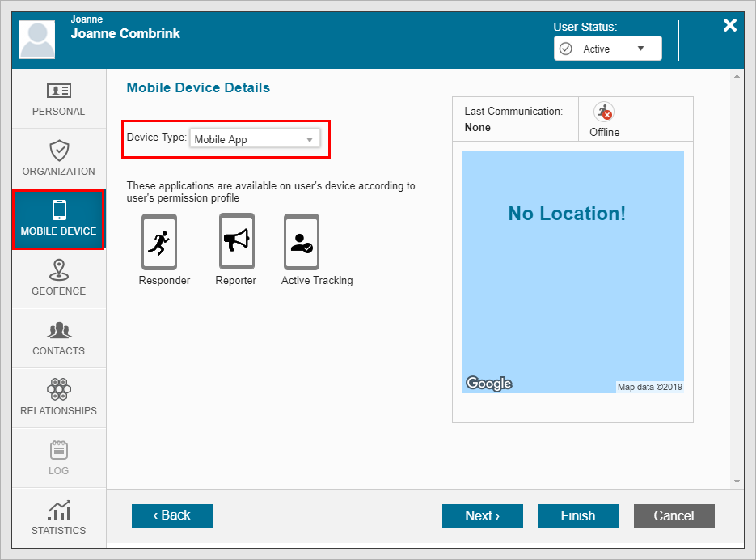Click the user profile avatar
Viewport: 756px width, 560px height.
(x=37, y=40)
